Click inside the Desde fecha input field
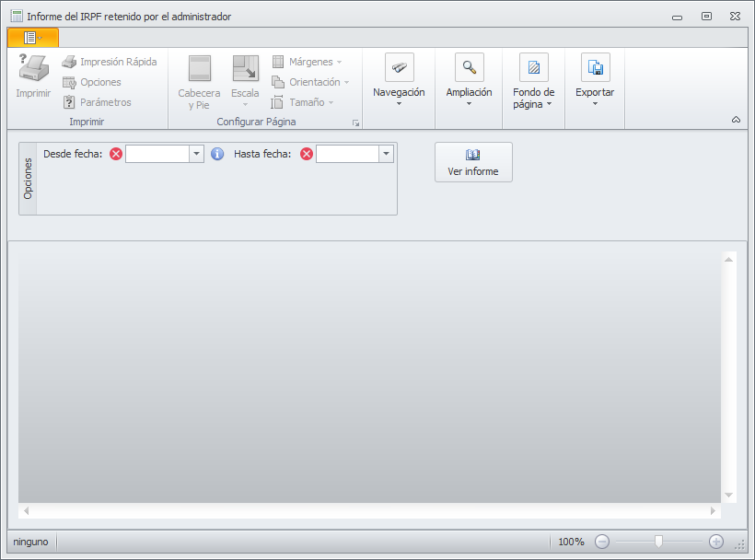 point(157,154)
